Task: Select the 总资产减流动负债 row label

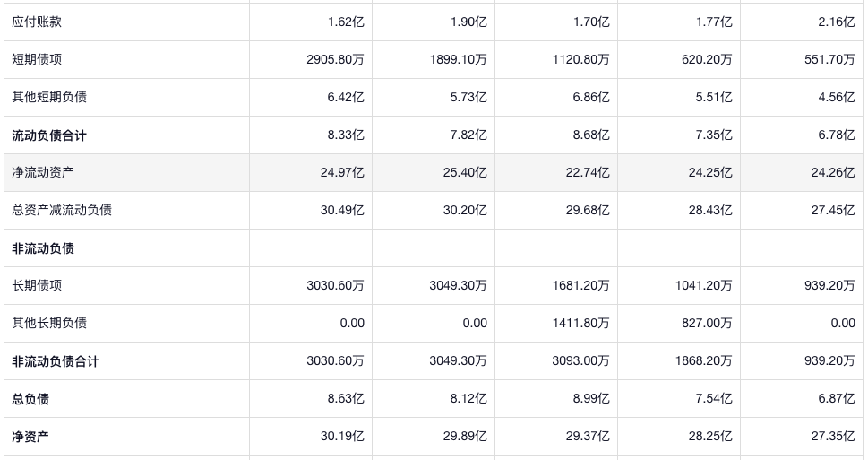Action: 62,210
